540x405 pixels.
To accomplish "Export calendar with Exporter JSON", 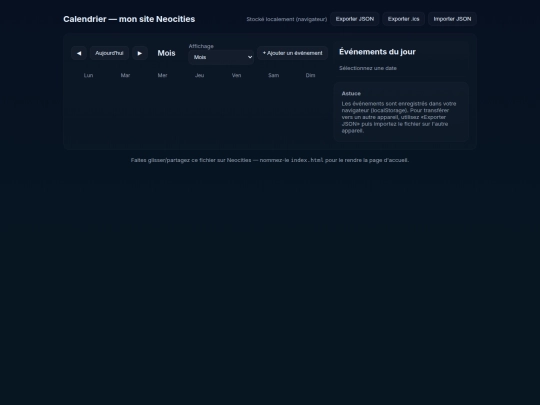I will click(355, 19).
